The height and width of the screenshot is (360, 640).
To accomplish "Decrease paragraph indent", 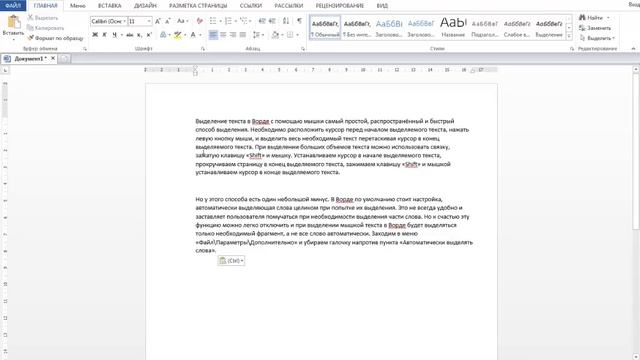I will click(x=262, y=21).
